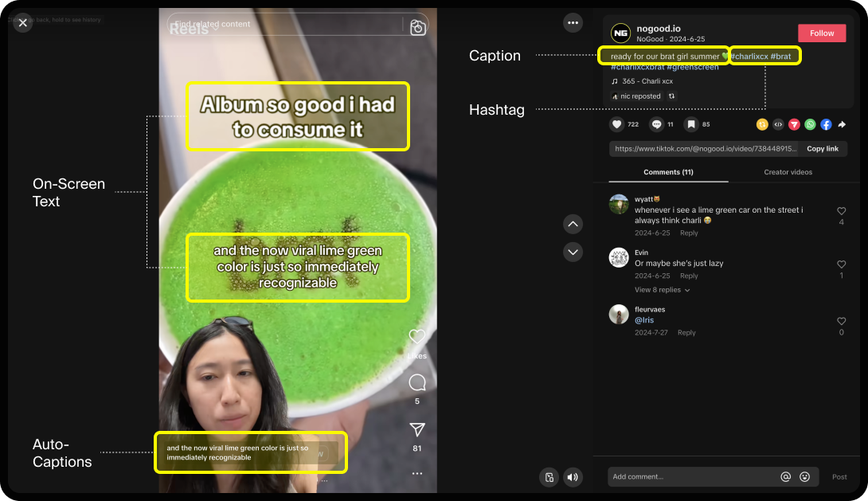Bookmark the video with the 85 save icon
The image size is (868, 501).
(691, 124)
